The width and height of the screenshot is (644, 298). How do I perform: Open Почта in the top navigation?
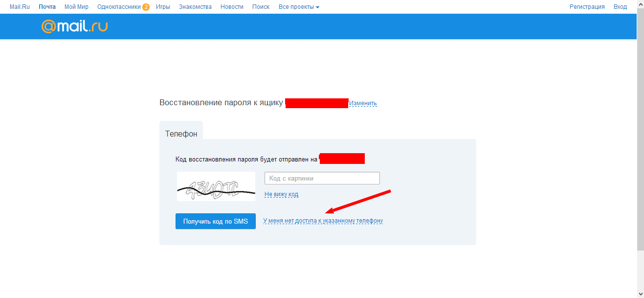click(x=47, y=7)
